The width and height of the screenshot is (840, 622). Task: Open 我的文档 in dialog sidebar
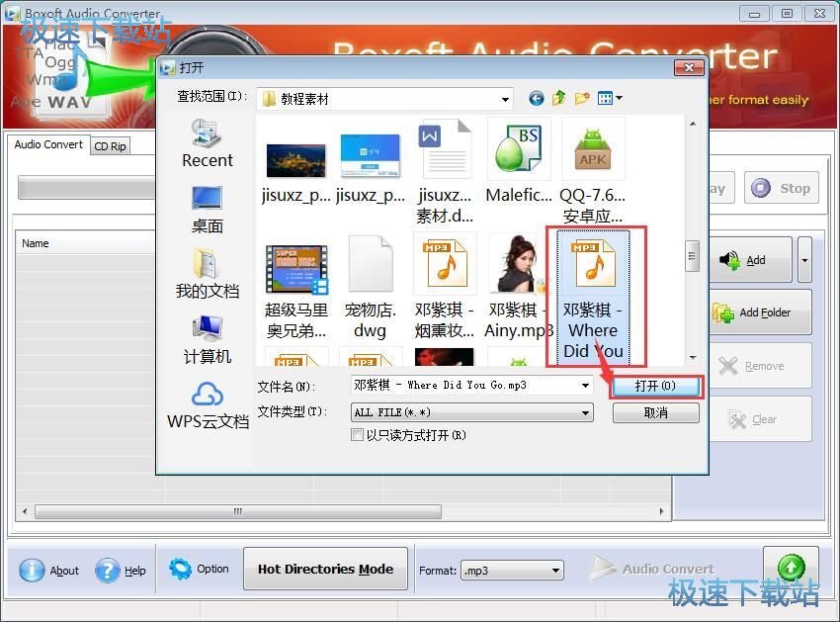pyautogui.click(x=208, y=274)
